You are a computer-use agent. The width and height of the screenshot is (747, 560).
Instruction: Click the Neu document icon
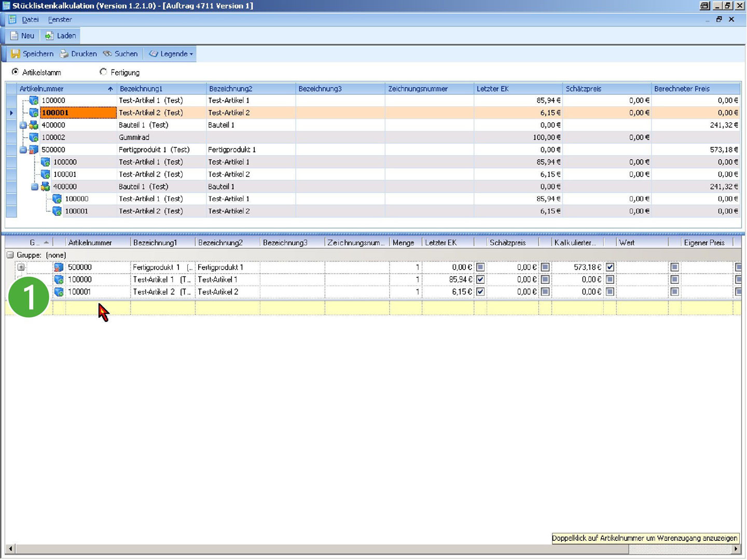[x=15, y=36]
